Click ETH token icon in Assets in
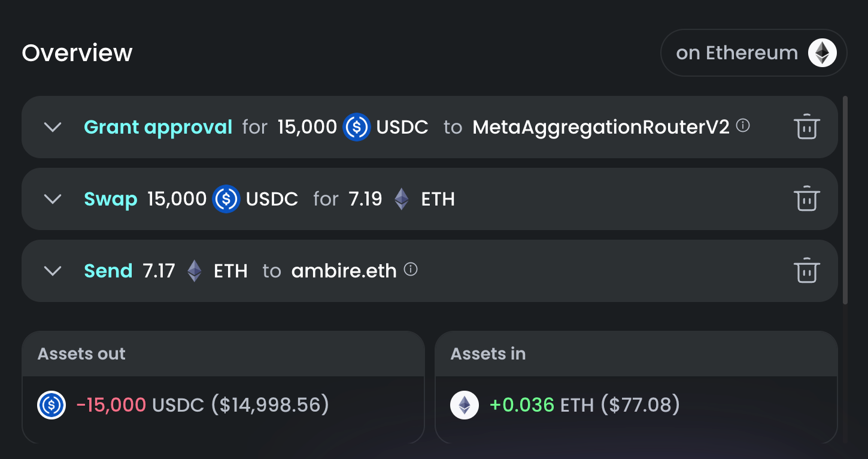Viewport: 868px width, 459px height. [x=465, y=405]
